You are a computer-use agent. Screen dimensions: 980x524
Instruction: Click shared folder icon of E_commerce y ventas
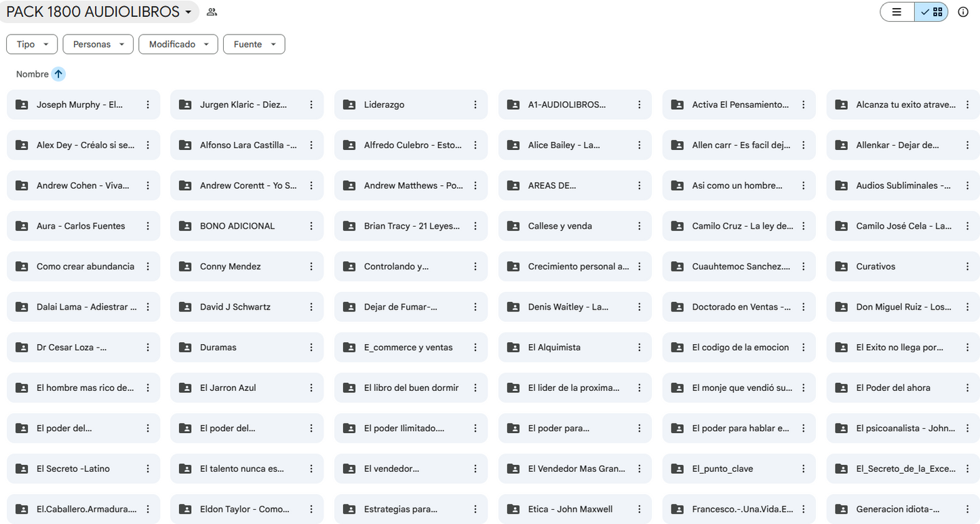[349, 347]
